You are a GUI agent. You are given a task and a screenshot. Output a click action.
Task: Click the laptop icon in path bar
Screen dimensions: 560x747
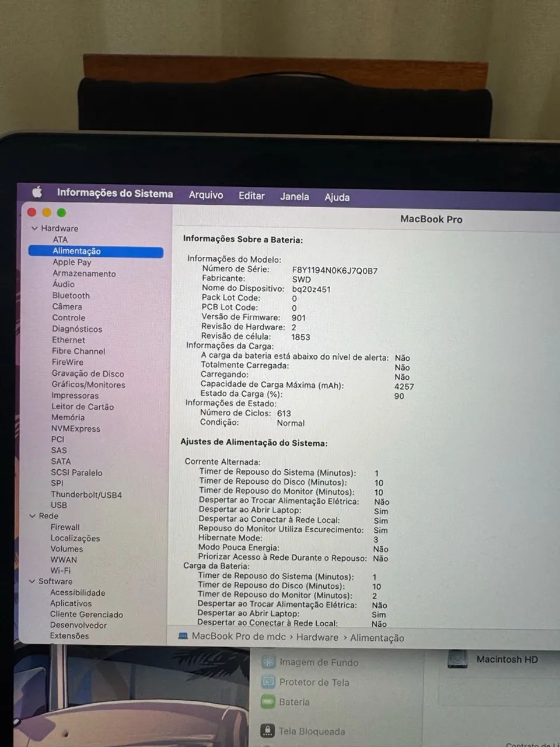coord(183,636)
